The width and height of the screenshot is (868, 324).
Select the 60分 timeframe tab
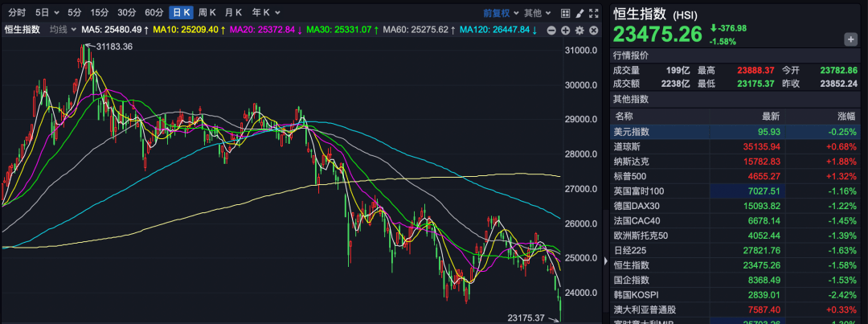(154, 13)
